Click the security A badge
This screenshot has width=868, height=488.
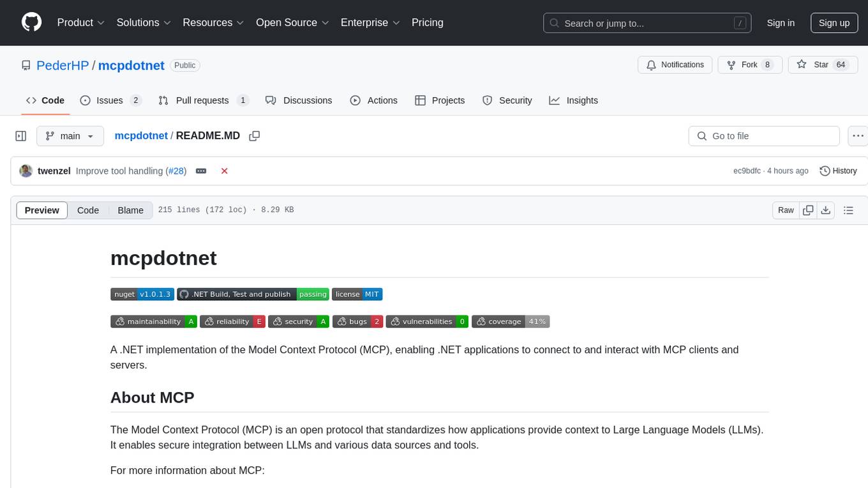(x=299, y=322)
